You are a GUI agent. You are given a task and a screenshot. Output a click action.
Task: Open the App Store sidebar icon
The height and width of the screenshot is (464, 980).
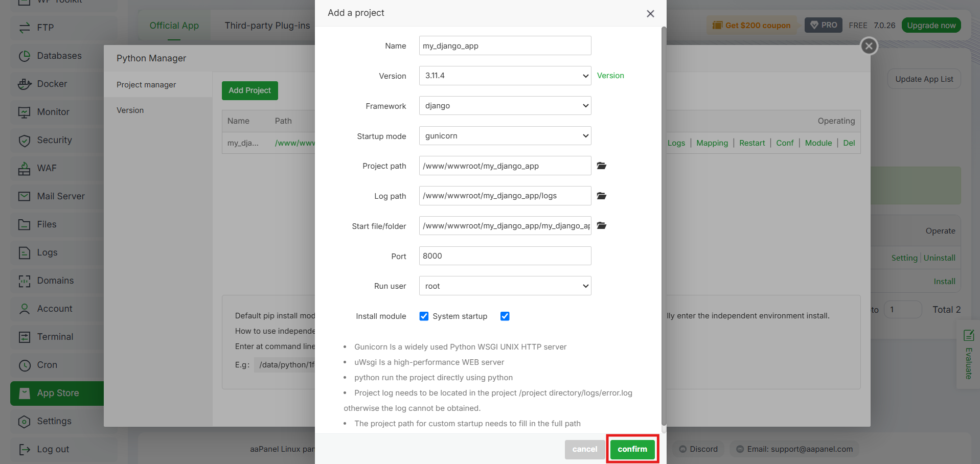(x=25, y=393)
